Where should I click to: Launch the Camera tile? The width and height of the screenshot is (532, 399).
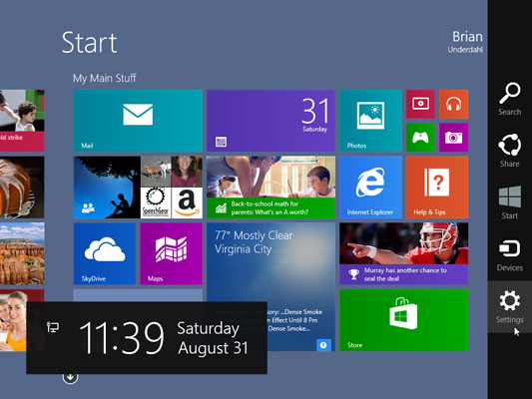(x=453, y=138)
